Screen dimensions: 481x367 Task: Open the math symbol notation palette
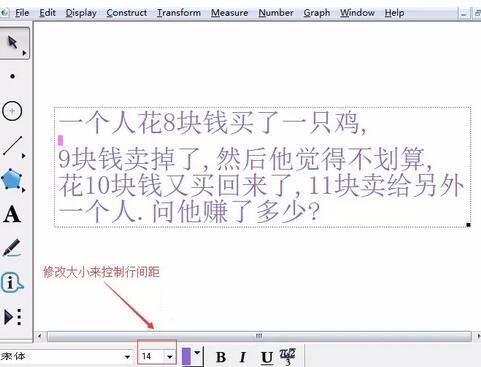coord(287,357)
